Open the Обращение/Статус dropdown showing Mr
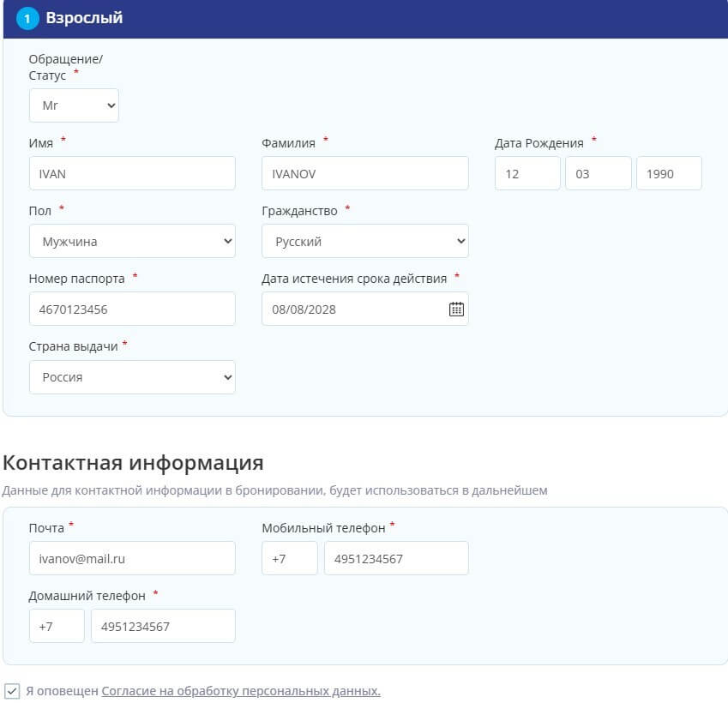 click(74, 105)
